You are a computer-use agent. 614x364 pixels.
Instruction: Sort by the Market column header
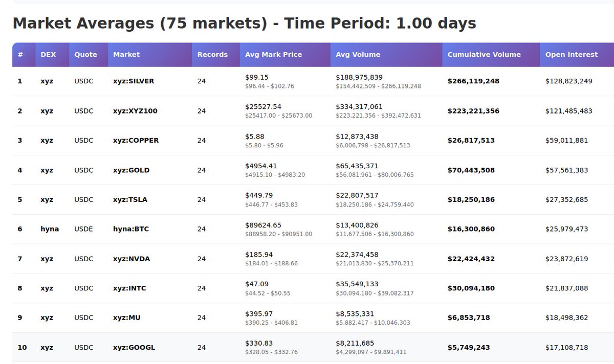[x=126, y=54]
